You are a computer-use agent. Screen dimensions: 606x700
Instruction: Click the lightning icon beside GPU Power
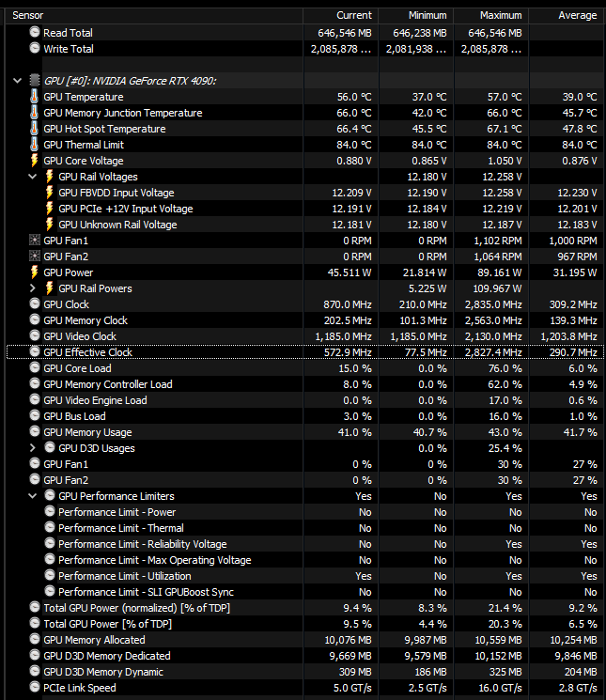(x=35, y=272)
